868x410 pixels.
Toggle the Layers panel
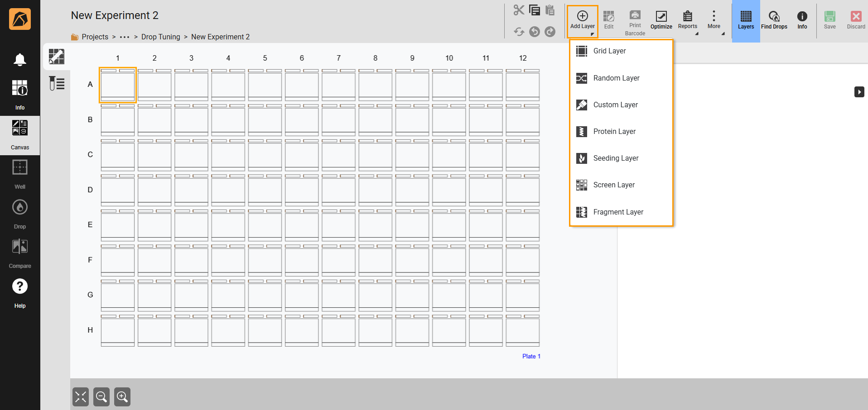tap(746, 20)
